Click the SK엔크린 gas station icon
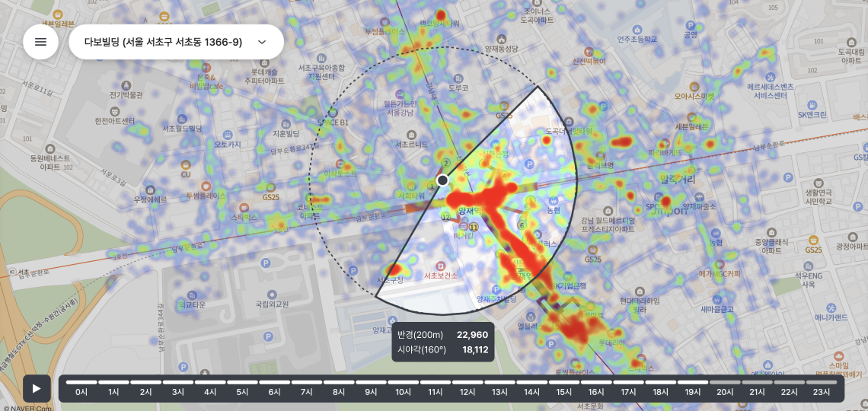The height and width of the screenshot is (411, 868). [812, 104]
